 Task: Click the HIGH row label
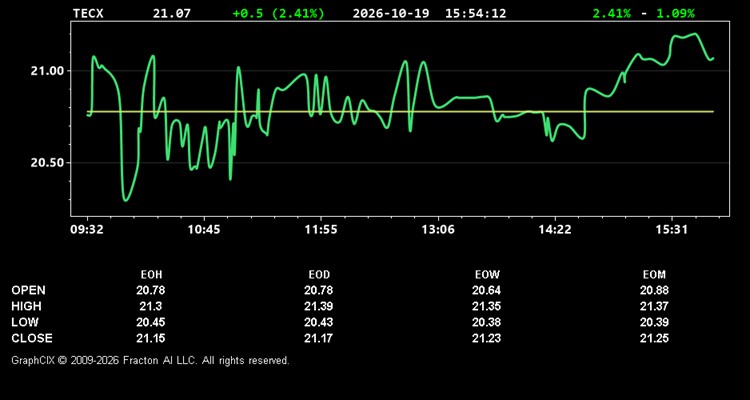(27, 306)
